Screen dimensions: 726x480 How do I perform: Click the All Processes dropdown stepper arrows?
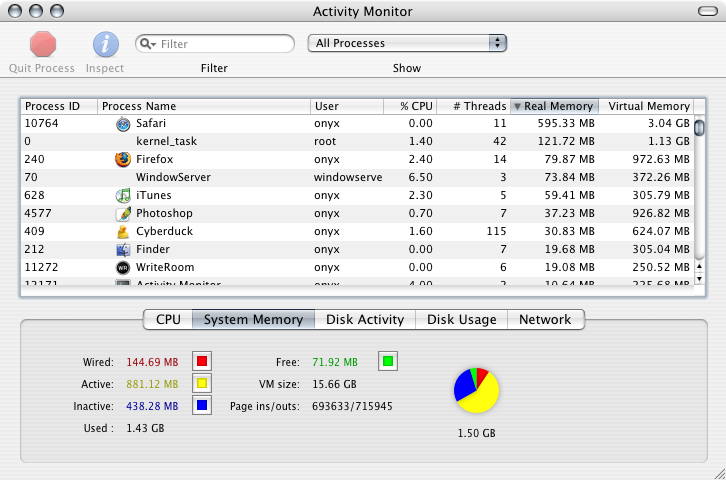click(x=498, y=43)
